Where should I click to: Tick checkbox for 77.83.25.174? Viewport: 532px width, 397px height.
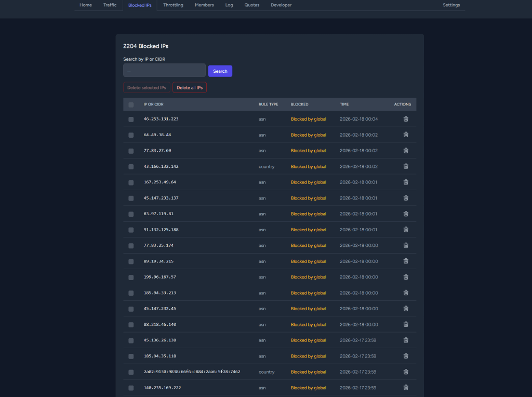[131, 246]
